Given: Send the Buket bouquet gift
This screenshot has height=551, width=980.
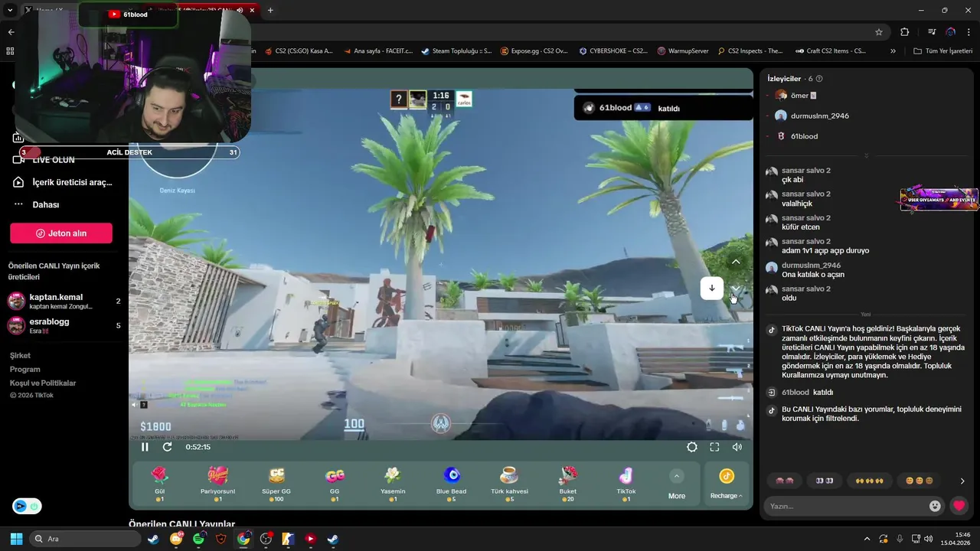Looking at the screenshot, I should pyautogui.click(x=567, y=483).
